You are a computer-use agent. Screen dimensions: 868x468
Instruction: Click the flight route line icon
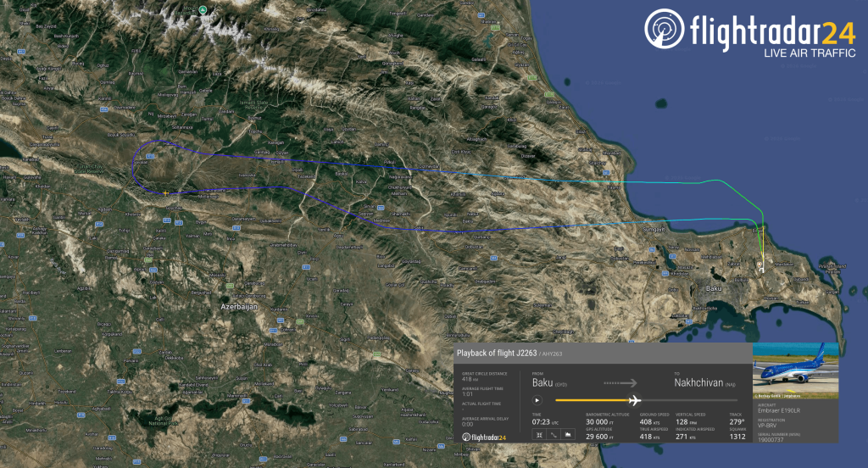pyautogui.click(x=554, y=435)
